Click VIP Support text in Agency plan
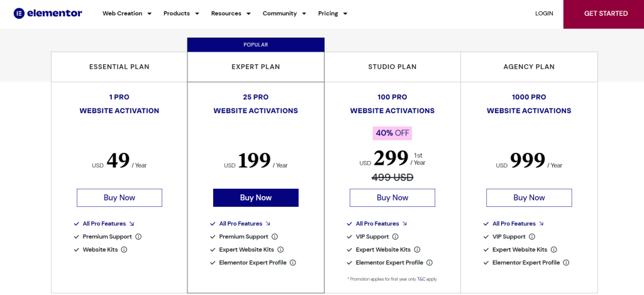Screen dimensions: 644x295 point(509,237)
